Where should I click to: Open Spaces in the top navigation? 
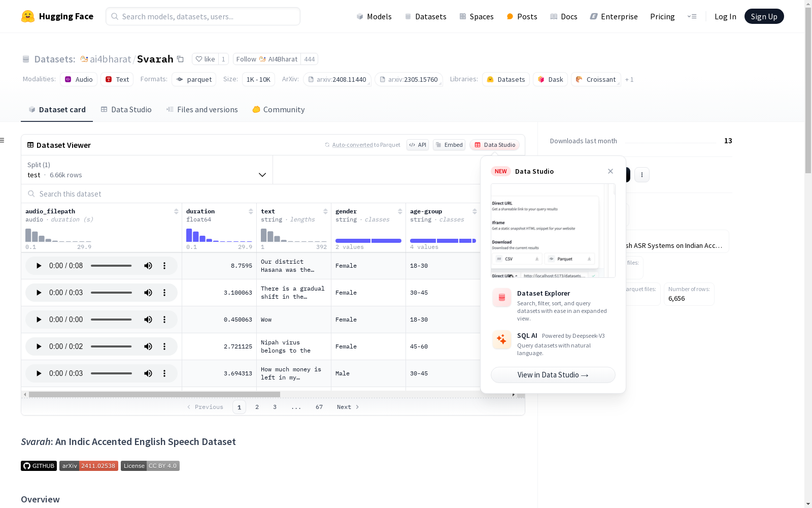coord(477,16)
